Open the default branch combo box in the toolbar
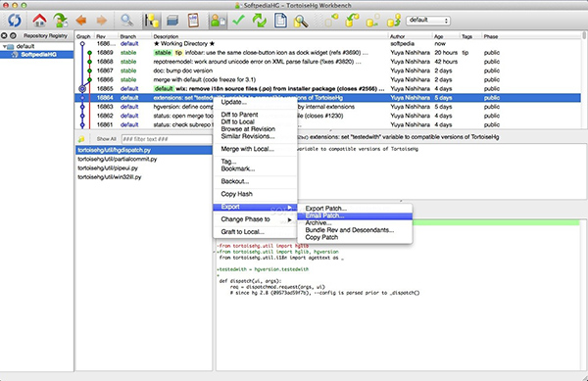Viewport: 588px width, 381px height. coord(428,21)
